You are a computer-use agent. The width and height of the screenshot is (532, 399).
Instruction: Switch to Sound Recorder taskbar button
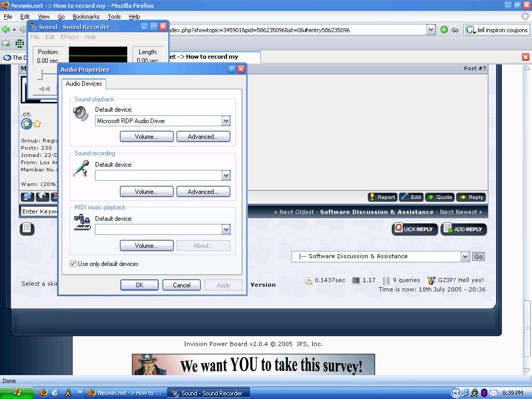(209, 393)
